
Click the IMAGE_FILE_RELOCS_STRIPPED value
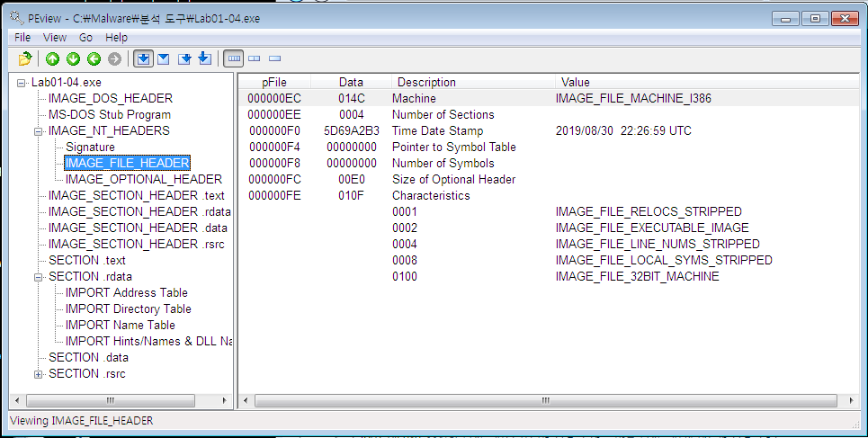point(649,211)
